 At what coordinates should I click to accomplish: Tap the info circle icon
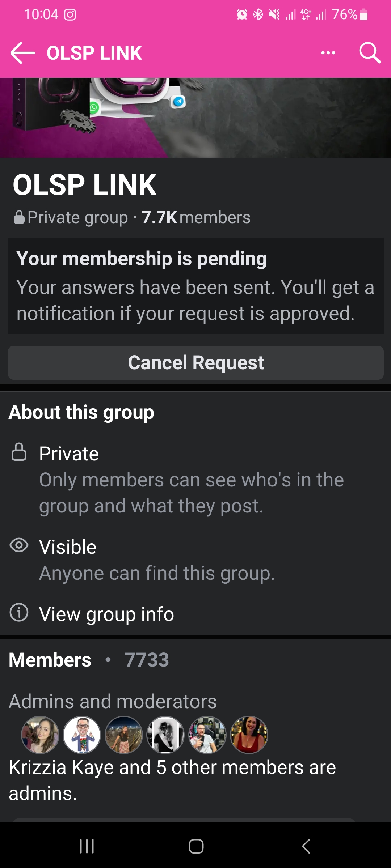(x=19, y=612)
